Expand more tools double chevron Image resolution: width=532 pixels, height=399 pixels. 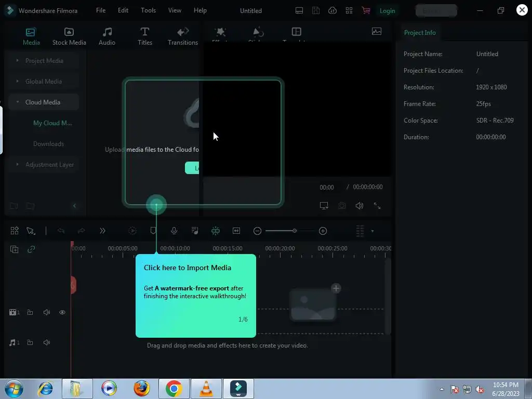click(102, 231)
